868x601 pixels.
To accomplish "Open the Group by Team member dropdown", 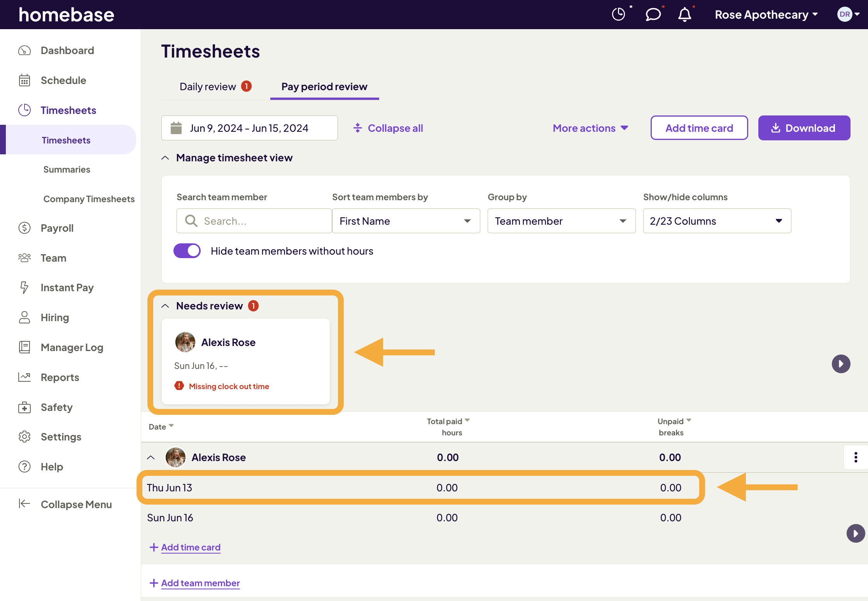I will pyautogui.click(x=561, y=221).
